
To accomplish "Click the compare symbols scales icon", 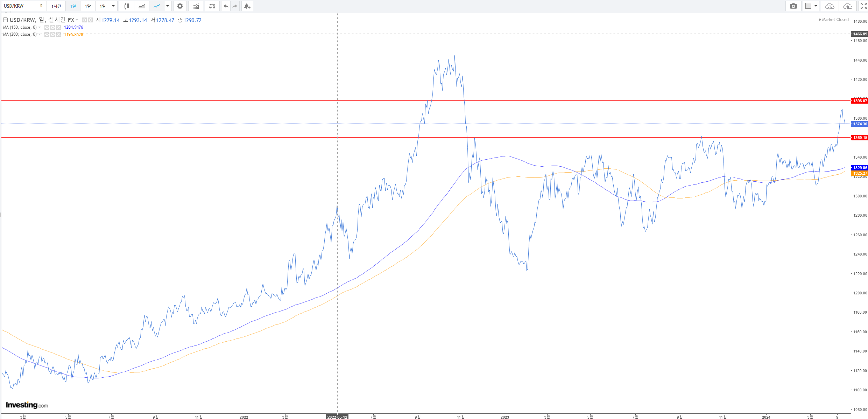I will tap(212, 6).
